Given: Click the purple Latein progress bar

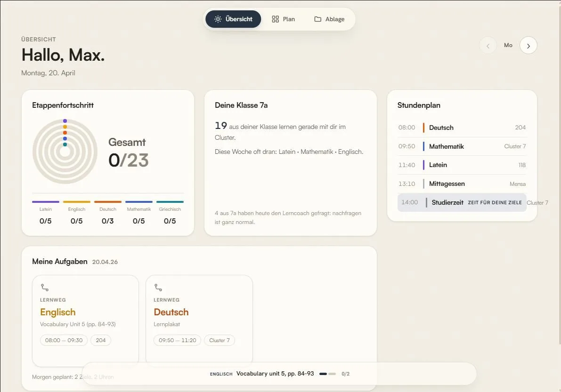Looking at the screenshot, I should coord(45,202).
